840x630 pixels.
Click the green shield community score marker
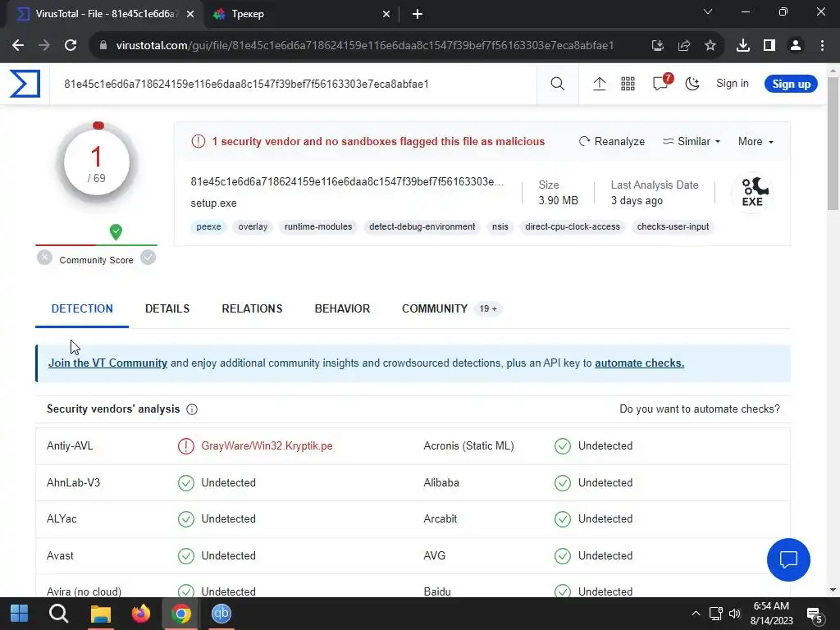[116, 232]
